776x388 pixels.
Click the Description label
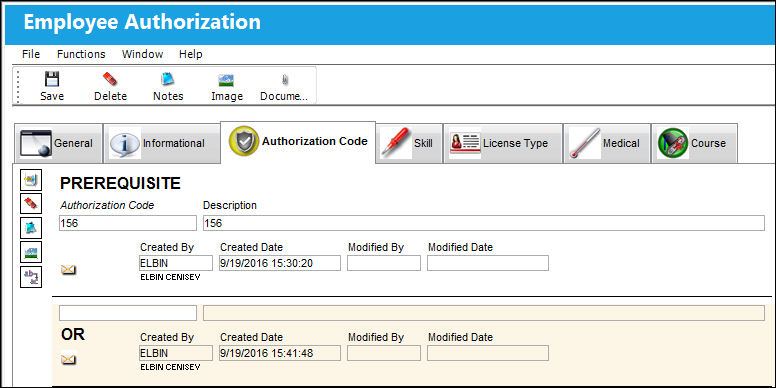pyautogui.click(x=230, y=205)
